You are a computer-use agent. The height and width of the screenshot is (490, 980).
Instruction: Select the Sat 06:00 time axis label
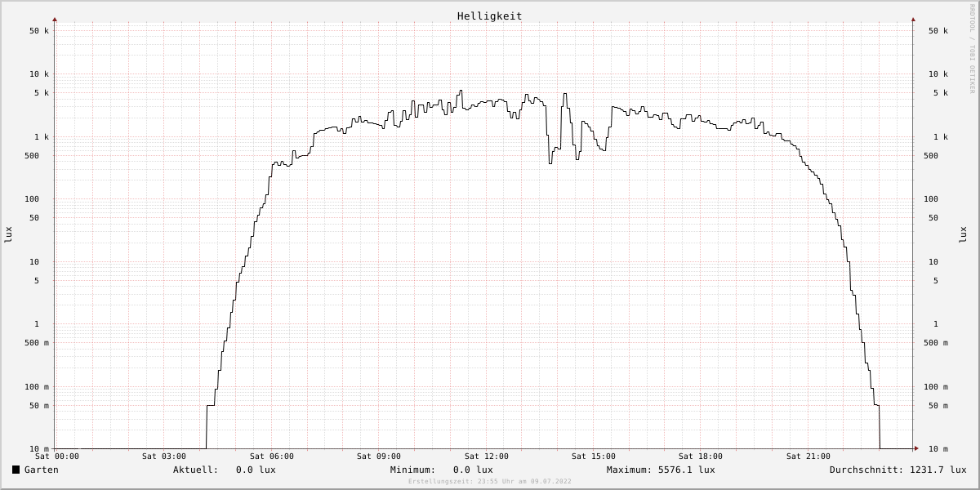coord(272,457)
